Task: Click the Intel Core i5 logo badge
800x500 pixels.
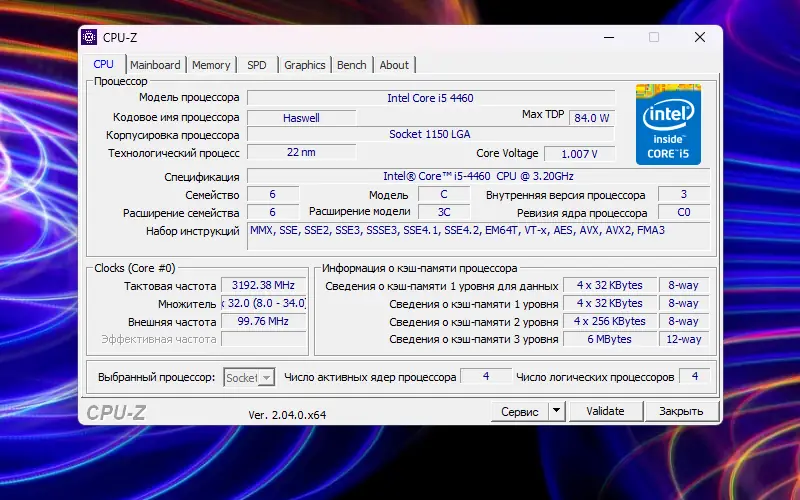Action: (x=668, y=124)
